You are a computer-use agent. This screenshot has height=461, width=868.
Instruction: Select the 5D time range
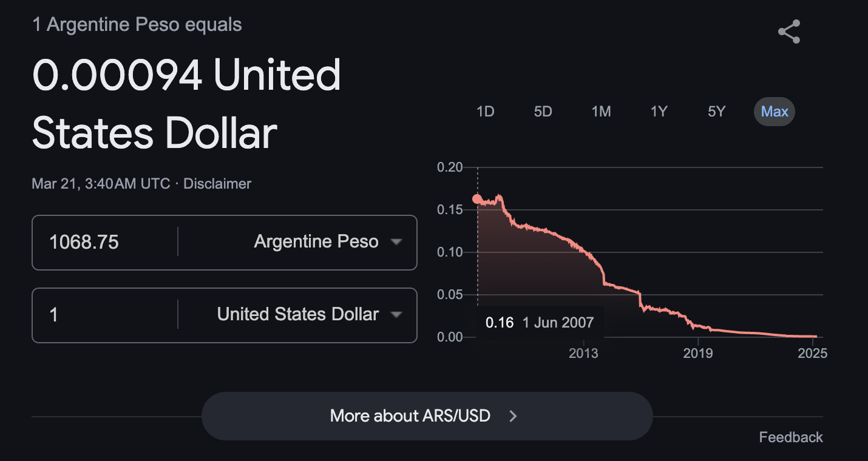click(x=543, y=112)
